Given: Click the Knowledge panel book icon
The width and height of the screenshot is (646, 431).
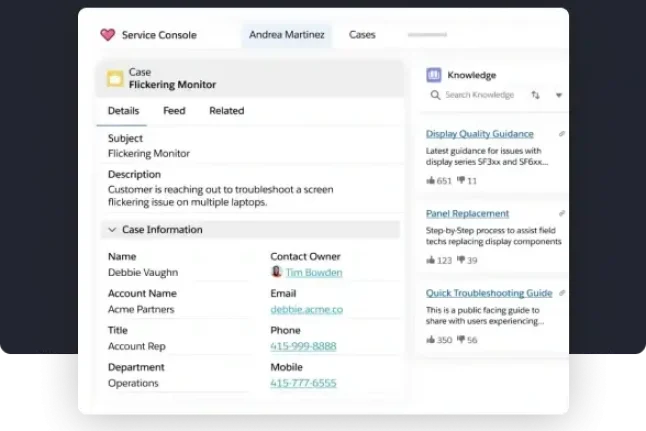Looking at the screenshot, I should (x=433, y=75).
